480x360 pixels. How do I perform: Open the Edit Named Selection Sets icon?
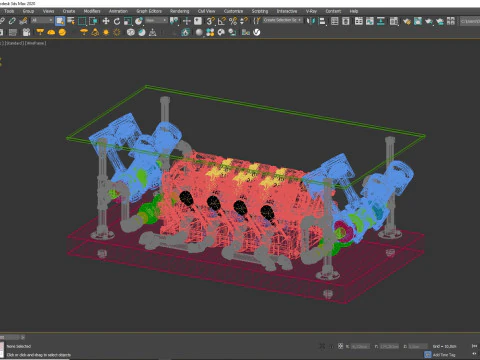[x=256, y=21]
